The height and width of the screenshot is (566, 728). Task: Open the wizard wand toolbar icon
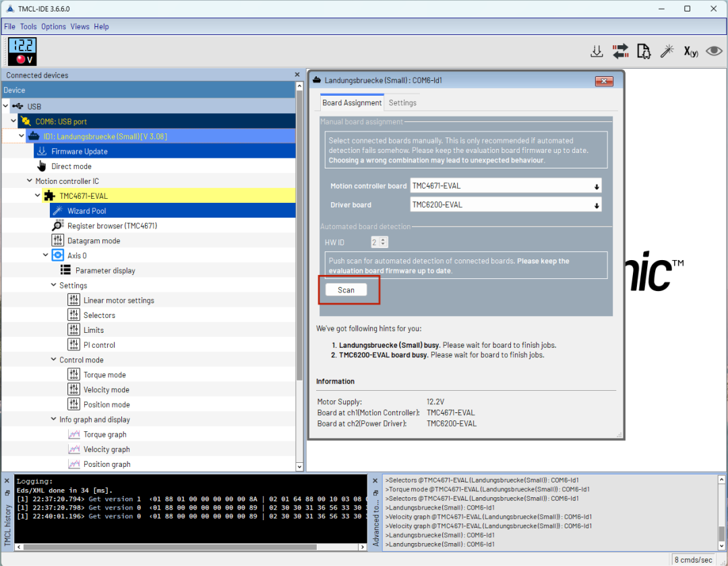pyautogui.click(x=667, y=51)
